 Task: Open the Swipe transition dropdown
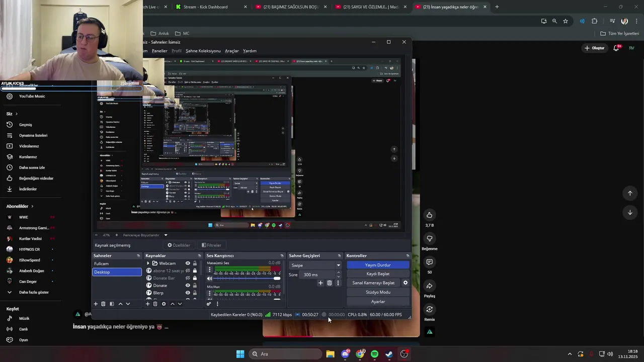pos(315,265)
